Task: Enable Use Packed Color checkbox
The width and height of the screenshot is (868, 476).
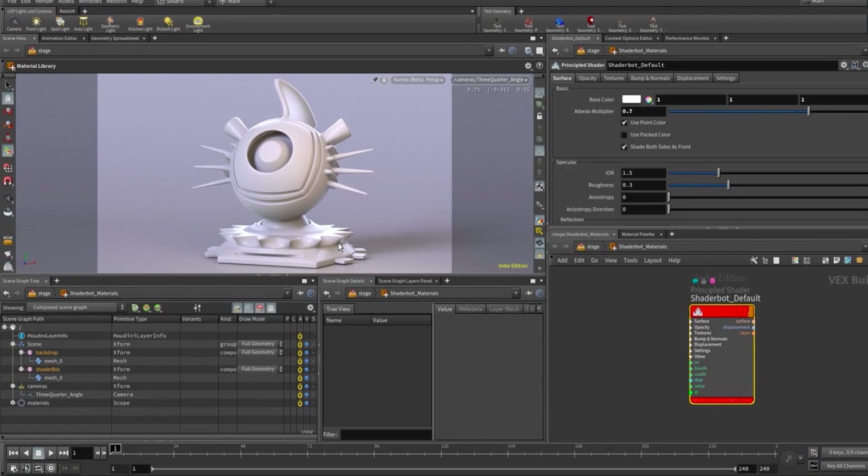Action: 624,134
